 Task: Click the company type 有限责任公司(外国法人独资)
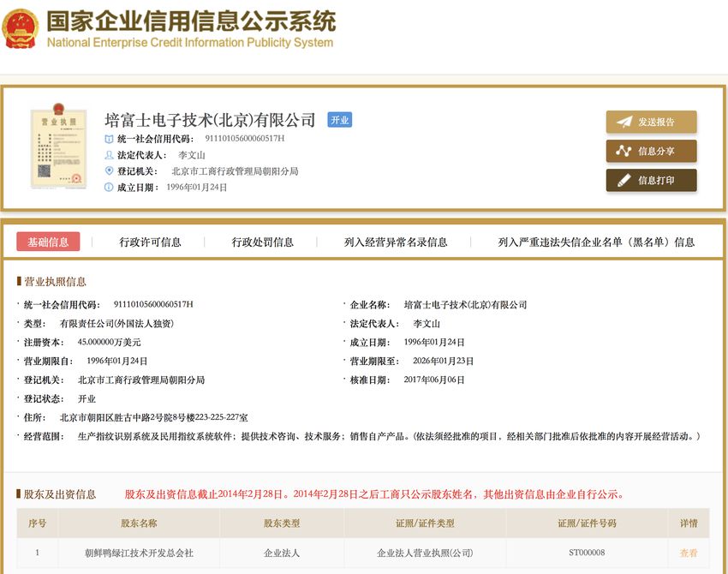pos(116,323)
